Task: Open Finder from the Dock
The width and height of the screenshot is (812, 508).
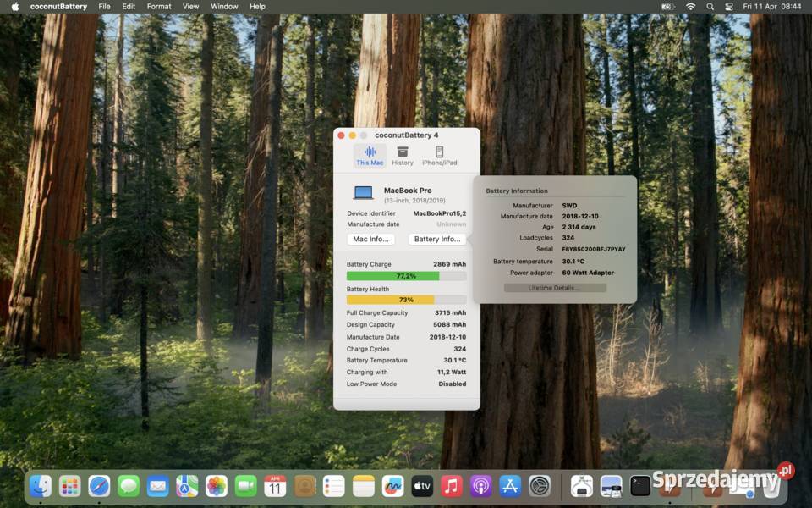Action: point(41,486)
